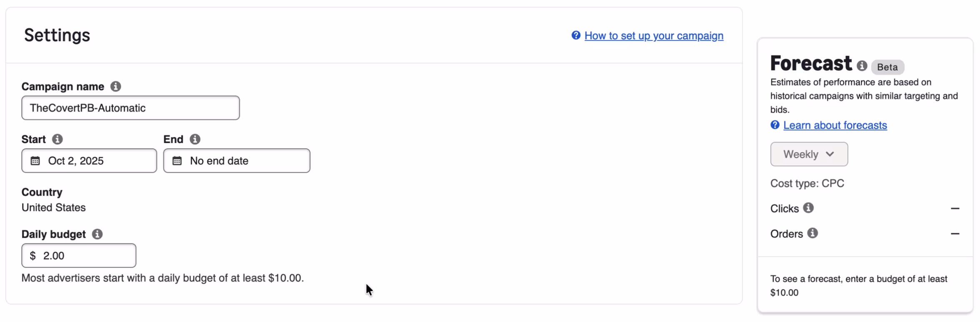Click the Start date info icon
Screen dimensions: 980x322
57,139
